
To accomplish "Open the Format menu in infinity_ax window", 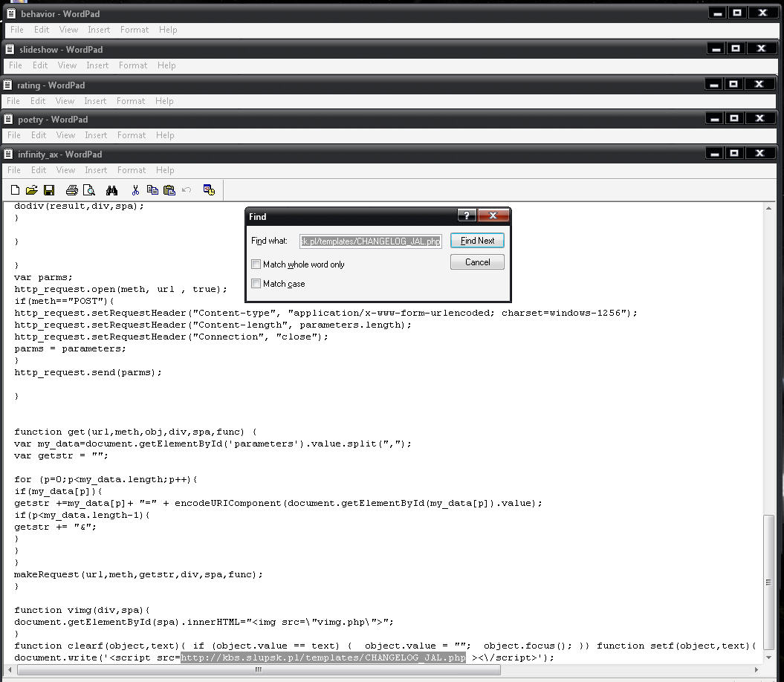I will pyautogui.click(x=132, y=170).
